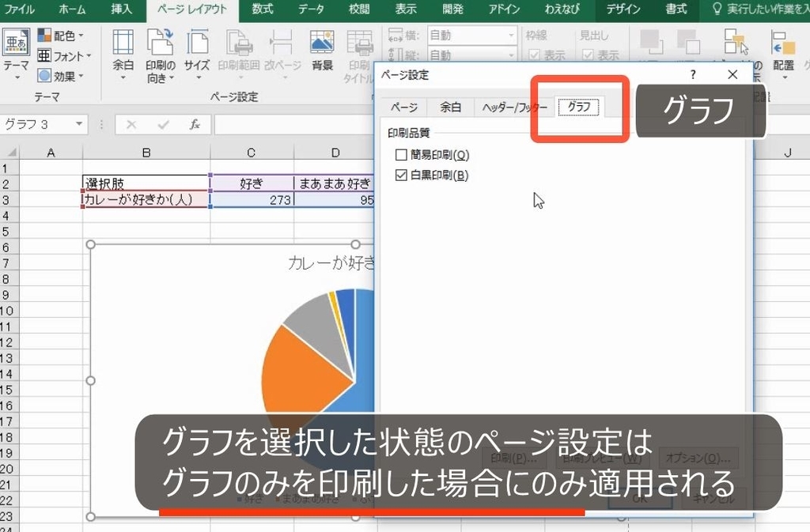Toggle 枠線 表示 gridlines view checkbox

click(x=535, y=55)
